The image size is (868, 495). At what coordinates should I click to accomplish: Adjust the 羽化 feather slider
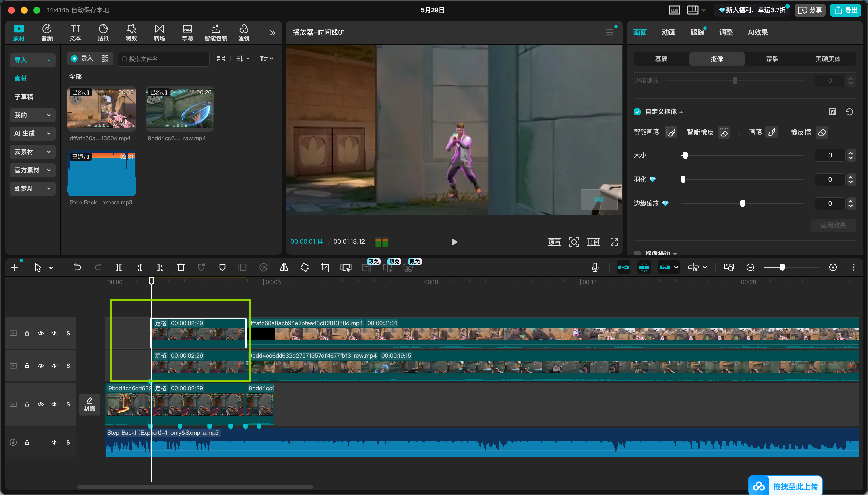point(742,179)
